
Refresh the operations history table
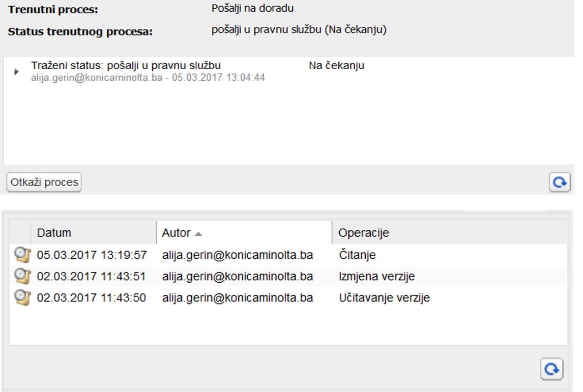coord(551,369)
